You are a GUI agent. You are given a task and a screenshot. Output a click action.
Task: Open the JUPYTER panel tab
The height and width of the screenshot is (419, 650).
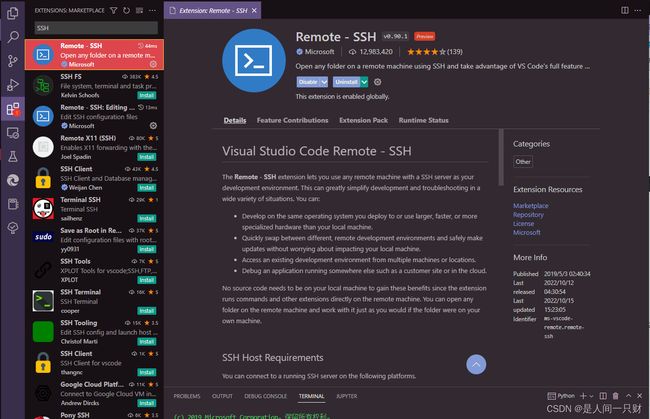(347, 396)
